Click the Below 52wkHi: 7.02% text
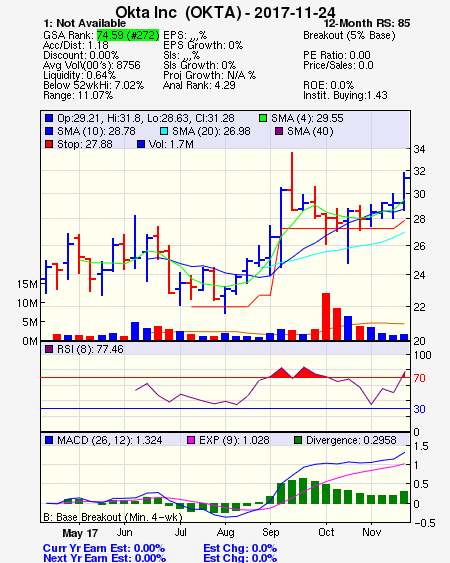Viewport: 450px width, 563px height. click(93, 85)
